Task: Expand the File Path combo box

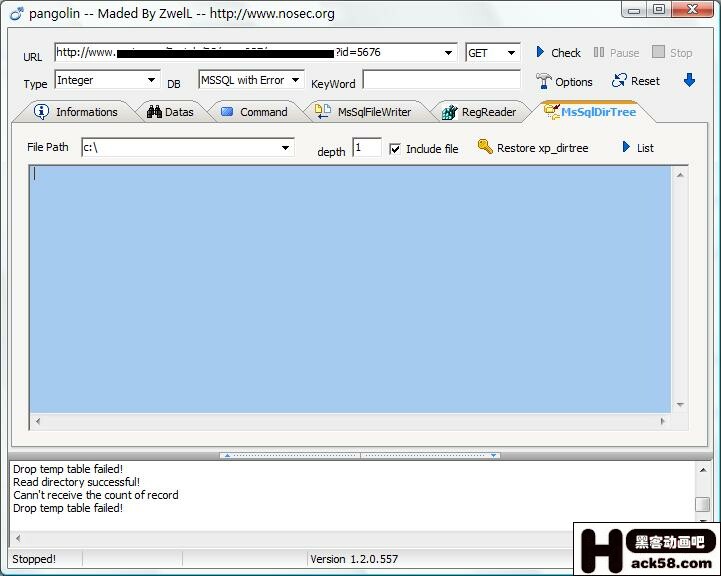Action: (x=286, y=148)
